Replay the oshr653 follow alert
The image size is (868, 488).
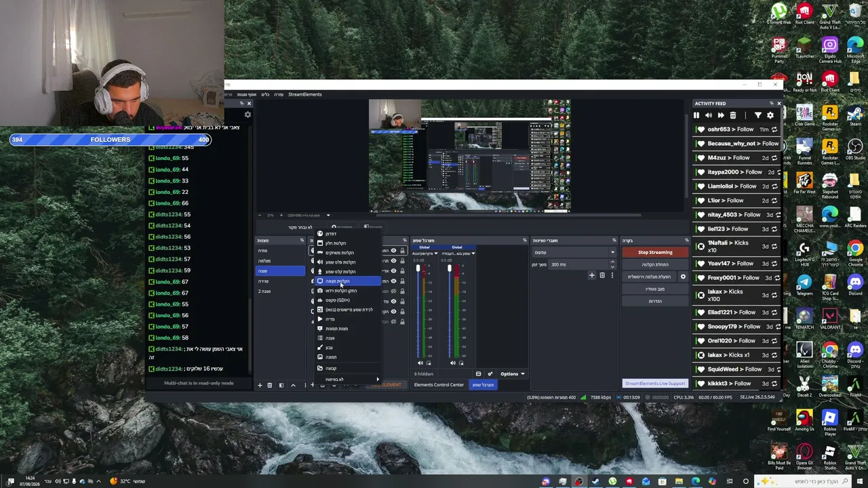(774, 129)
